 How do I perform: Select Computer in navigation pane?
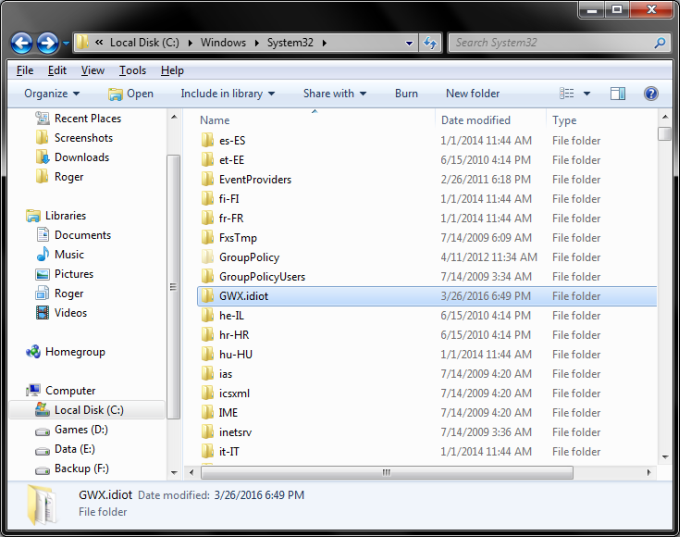point(61,391)
